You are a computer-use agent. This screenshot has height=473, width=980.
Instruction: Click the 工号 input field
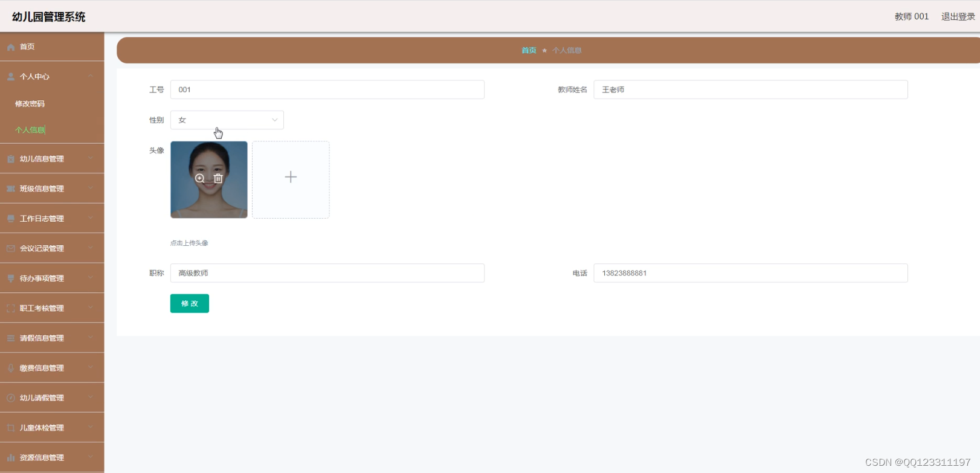(x=327, y=89)
